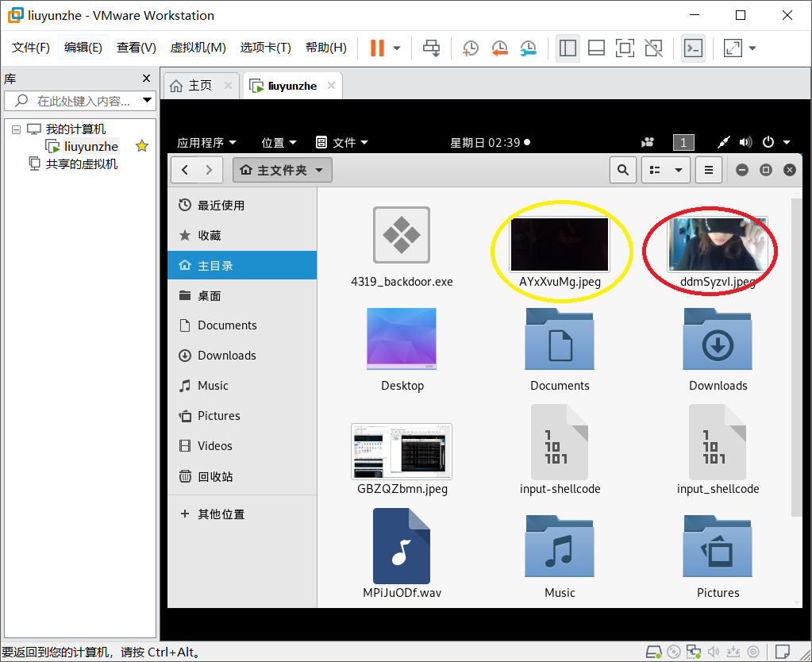This screenshot has height=662, width=812.
Task: Open 回收站 trash in the sidebar
Action: coord(242,476)
